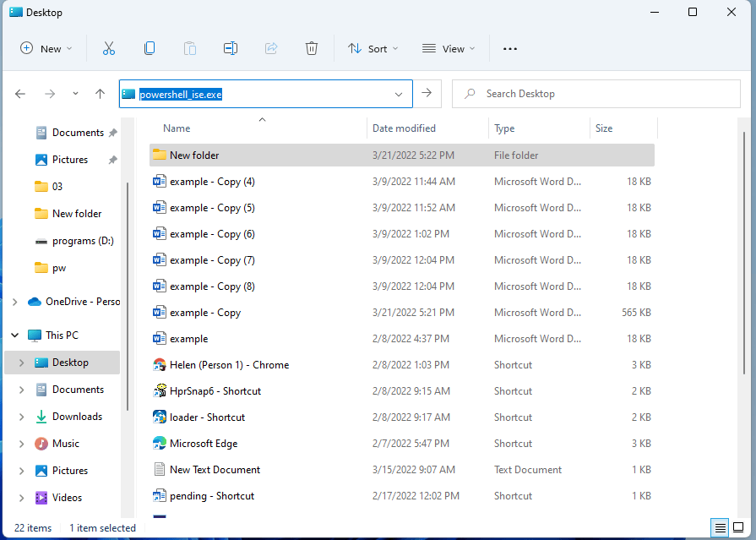Screen dimensions: 756x540
Task: Expand the address bar history dropdown
Action: [x=397, y=94]
